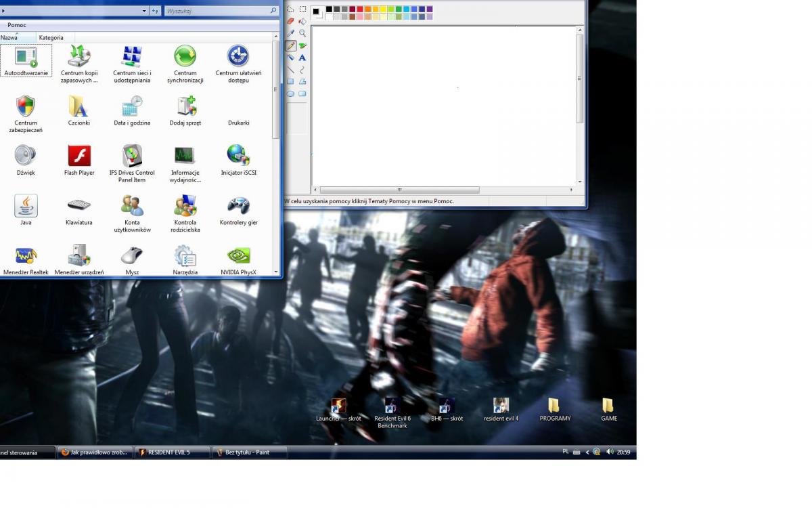
Task: Open Kontrola rodzicielska item
Action: [185, 213]
